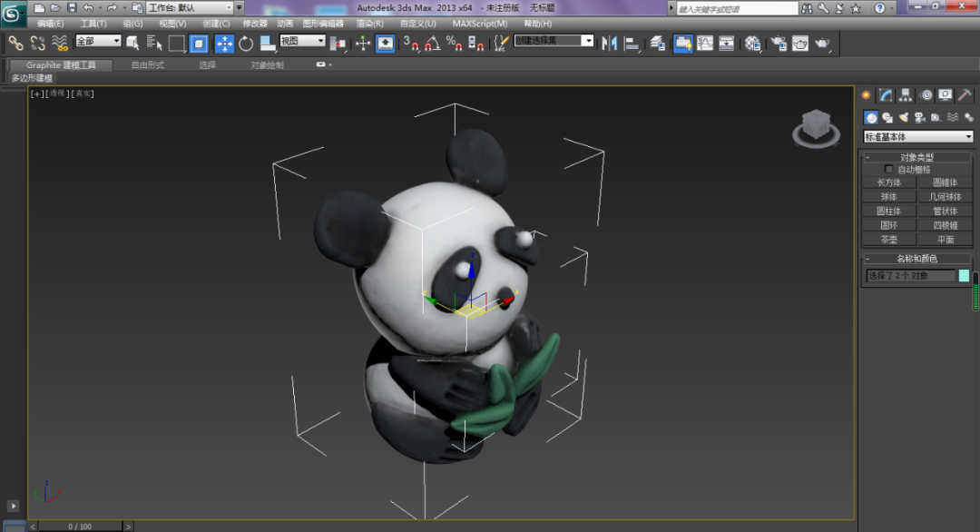980x532 pixels.
Task: Click the Mirror tool icon
Action: 610,44
